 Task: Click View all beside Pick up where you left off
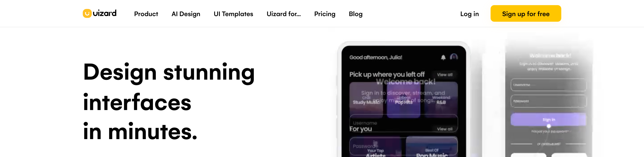445,74
